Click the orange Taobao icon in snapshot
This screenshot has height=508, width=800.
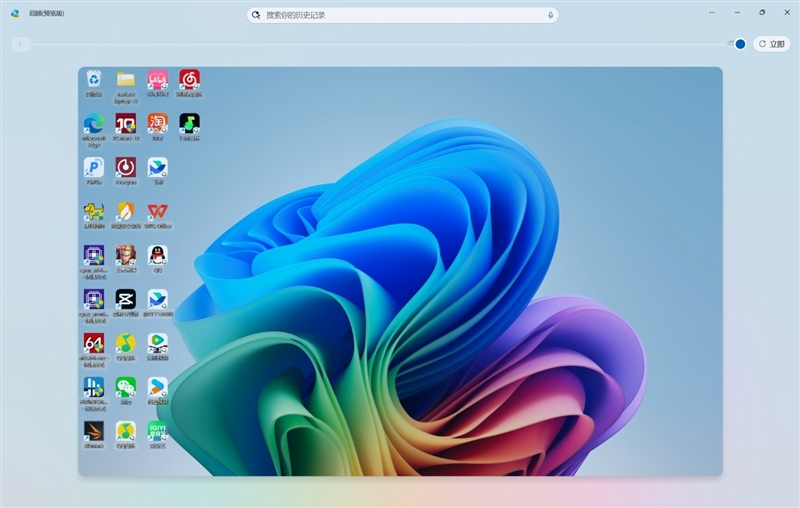158,124
